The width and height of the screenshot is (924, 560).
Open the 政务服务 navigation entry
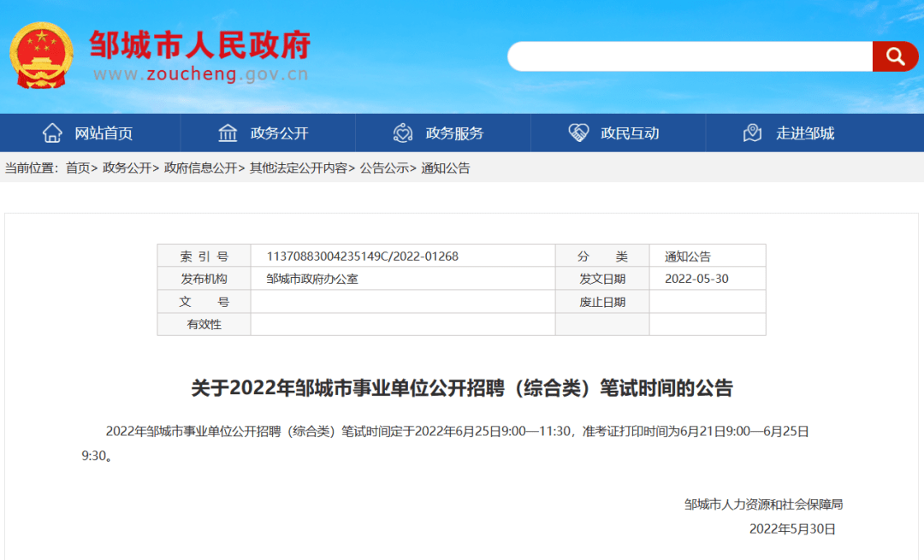(453, 133)
